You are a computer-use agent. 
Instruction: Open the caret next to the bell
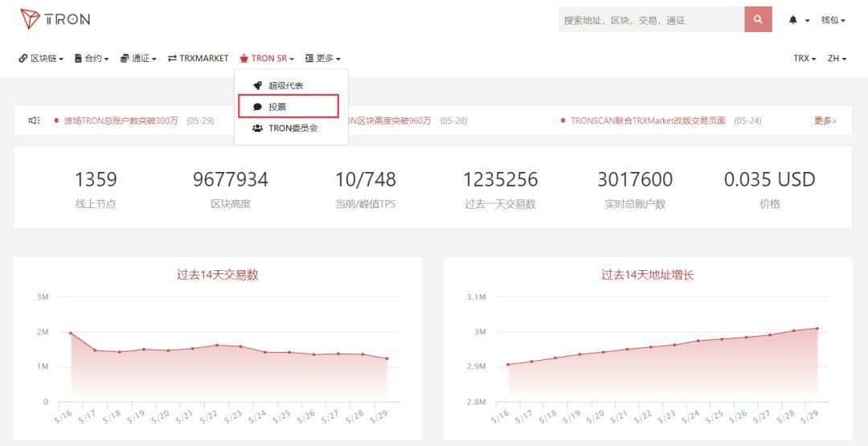807,20
